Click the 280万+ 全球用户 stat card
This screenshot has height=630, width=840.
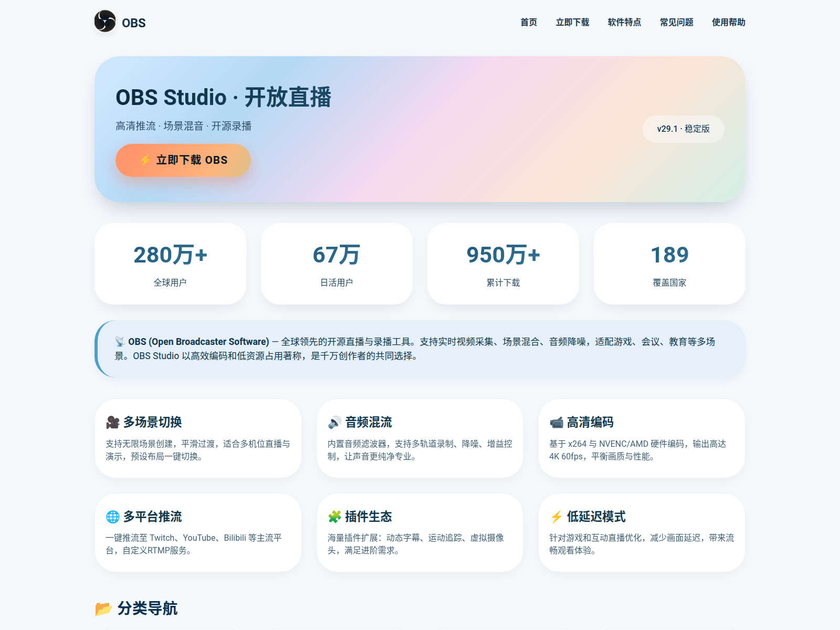170,264
